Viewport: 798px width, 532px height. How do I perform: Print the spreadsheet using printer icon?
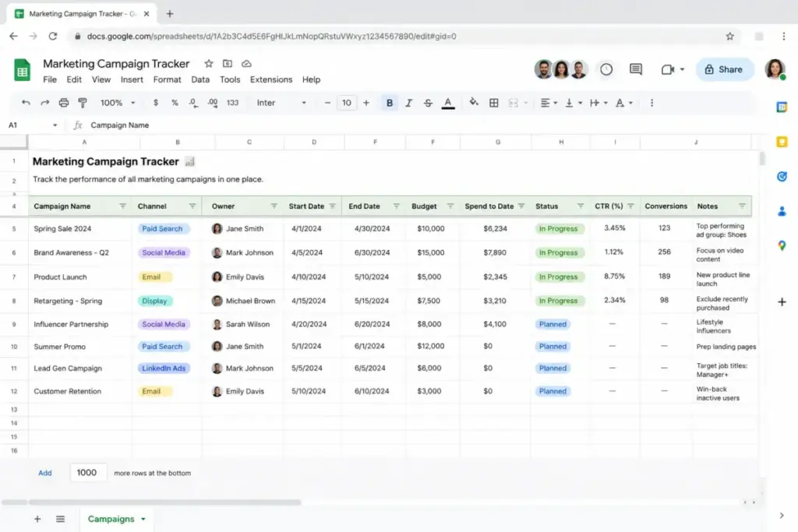pyautogui.click(x=64, y=103)
